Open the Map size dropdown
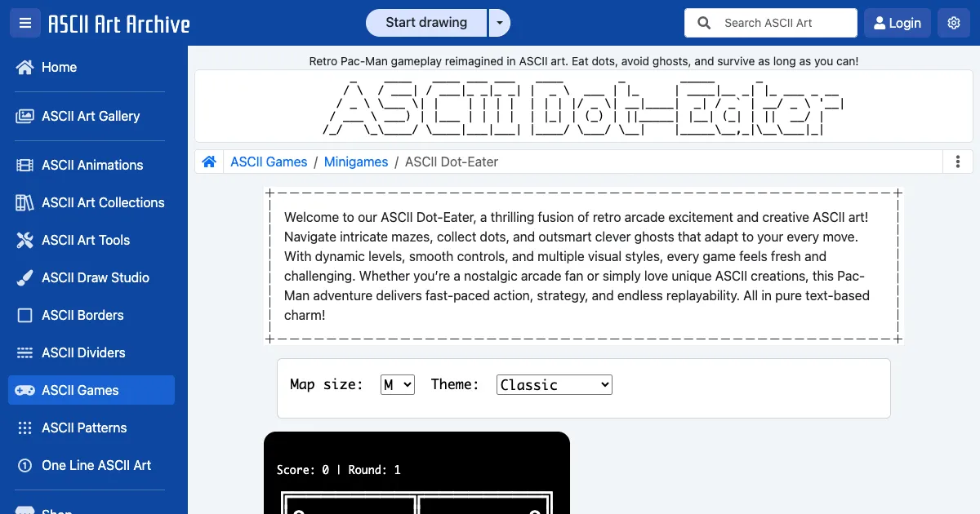 tap(398, 384)
